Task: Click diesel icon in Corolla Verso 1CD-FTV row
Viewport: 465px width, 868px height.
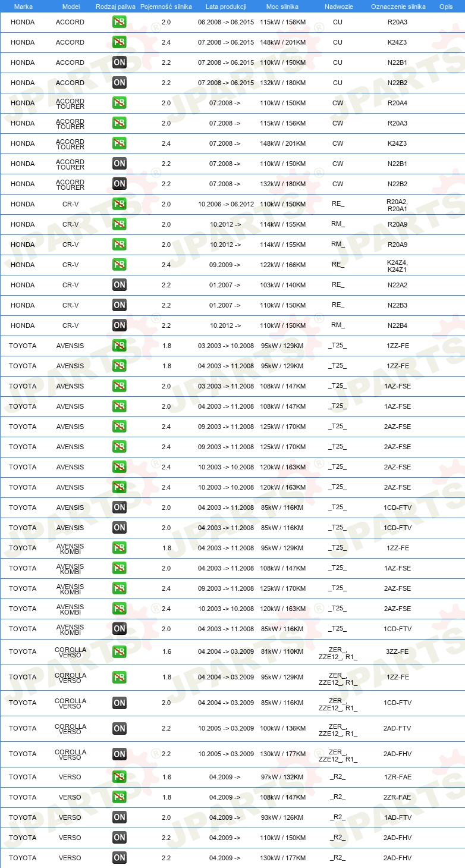Action: (x=120, y=703)
